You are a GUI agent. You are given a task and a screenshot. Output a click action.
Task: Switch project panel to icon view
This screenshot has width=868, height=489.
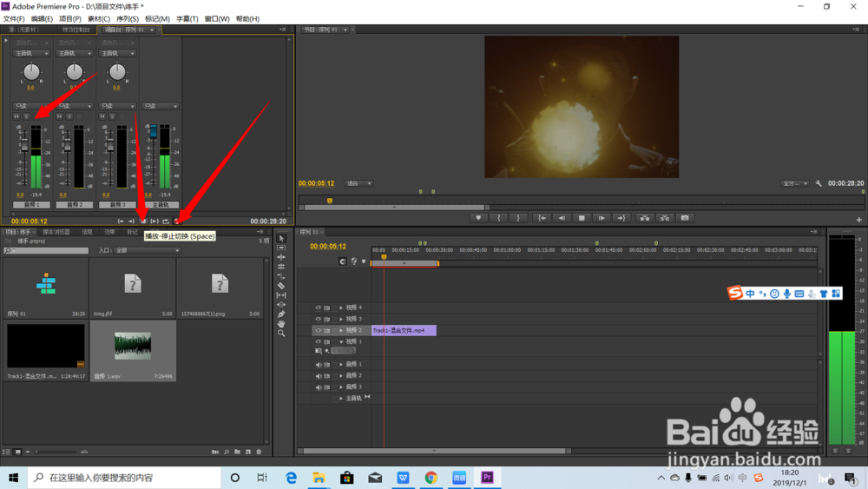[x=17, y=452]
